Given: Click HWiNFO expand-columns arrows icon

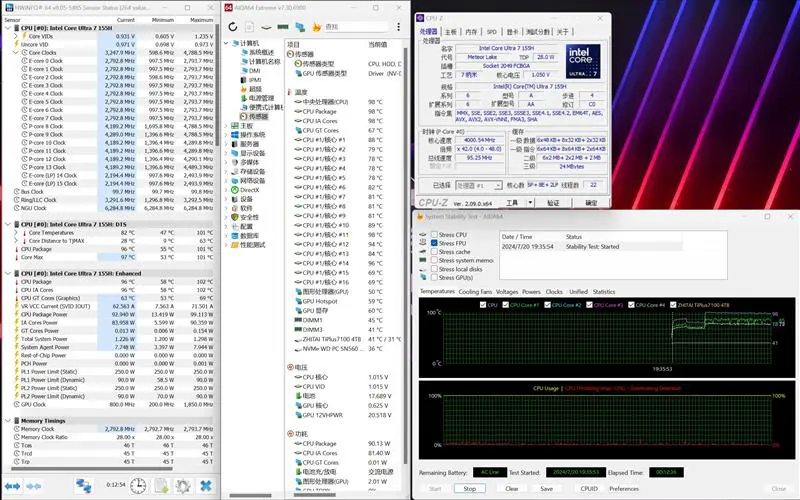Looking at the screenshot, I should [13, 486].
